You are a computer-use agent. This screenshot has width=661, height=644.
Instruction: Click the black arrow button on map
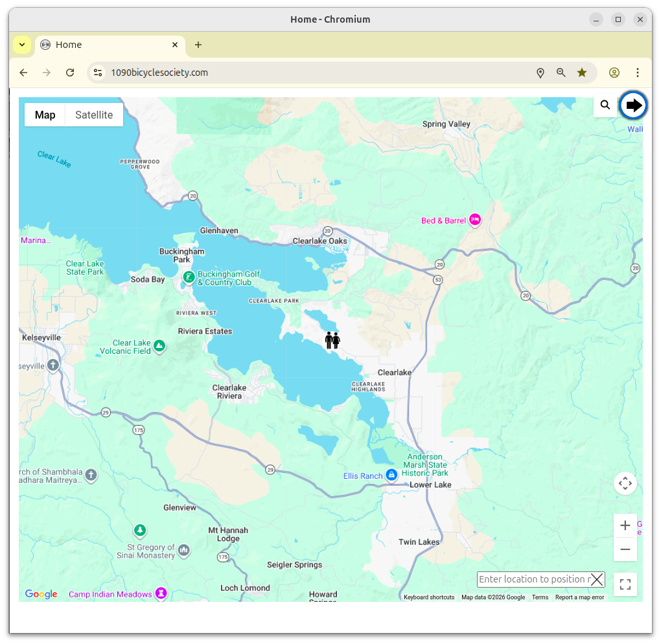pyautogui.click(x=633, y=105)
